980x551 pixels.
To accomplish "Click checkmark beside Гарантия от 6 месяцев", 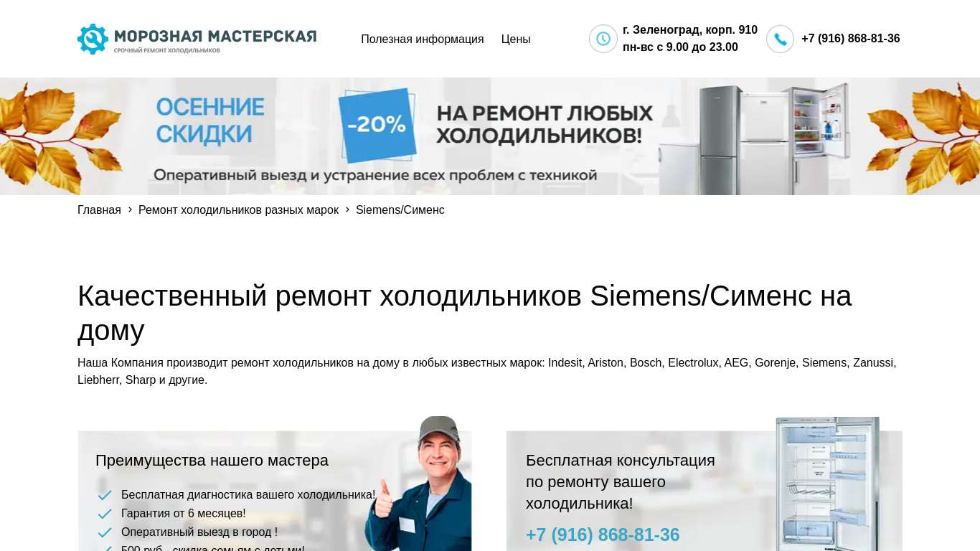I will [105, 514].
